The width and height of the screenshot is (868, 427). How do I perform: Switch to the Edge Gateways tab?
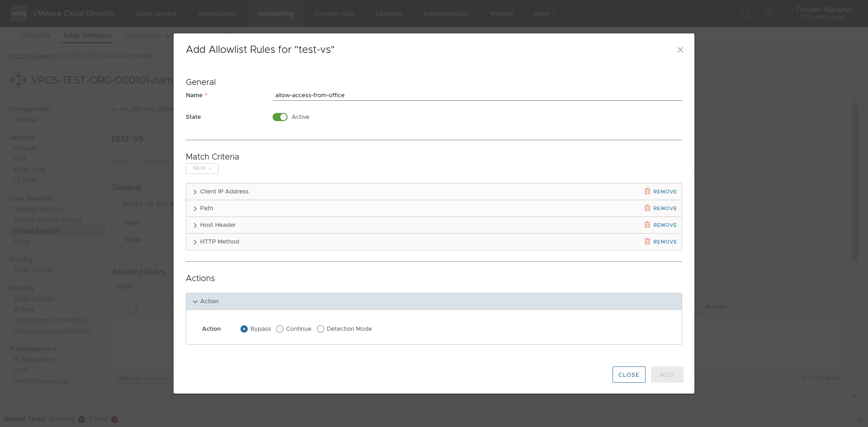pos(88,35)
